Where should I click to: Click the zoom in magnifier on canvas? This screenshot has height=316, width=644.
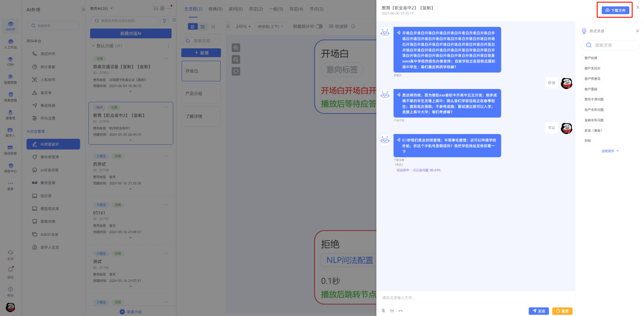pyautogui.click(x=236, y=48)
